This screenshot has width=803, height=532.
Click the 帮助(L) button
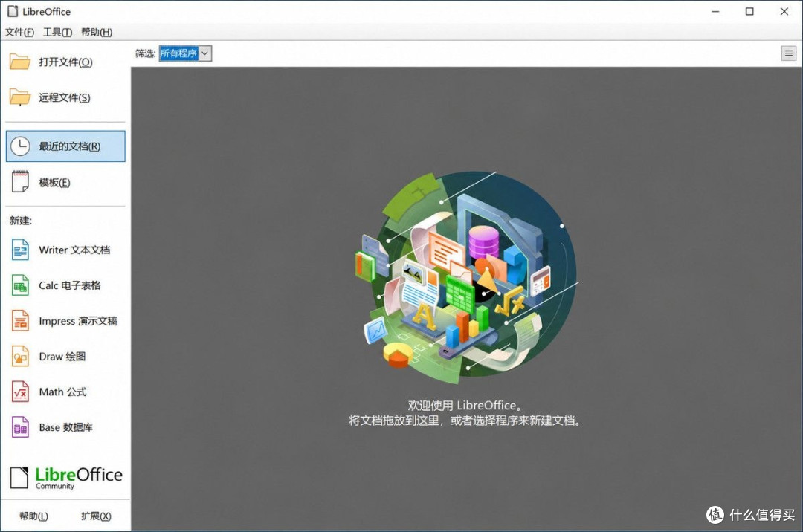tap(33, 516)
